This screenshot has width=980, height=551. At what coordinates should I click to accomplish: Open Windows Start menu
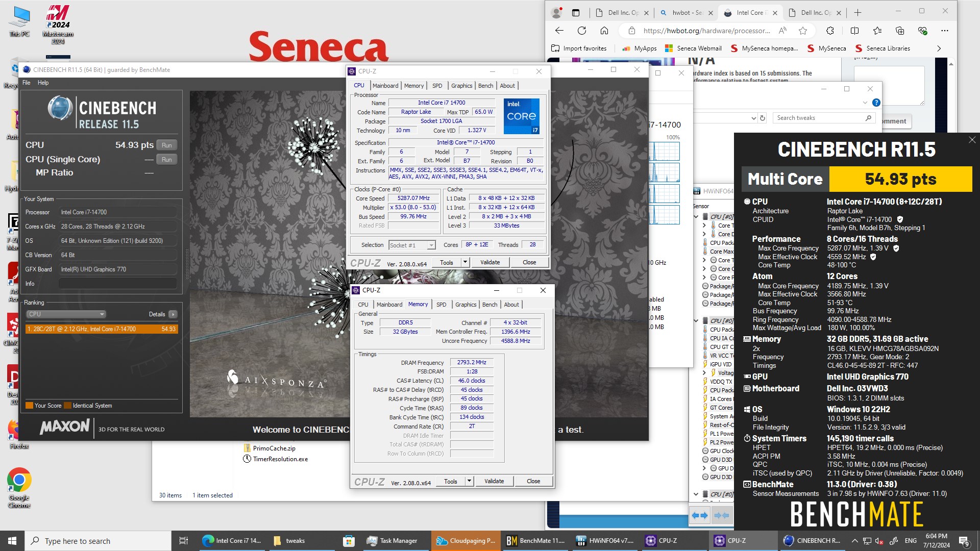click(12, 541)
